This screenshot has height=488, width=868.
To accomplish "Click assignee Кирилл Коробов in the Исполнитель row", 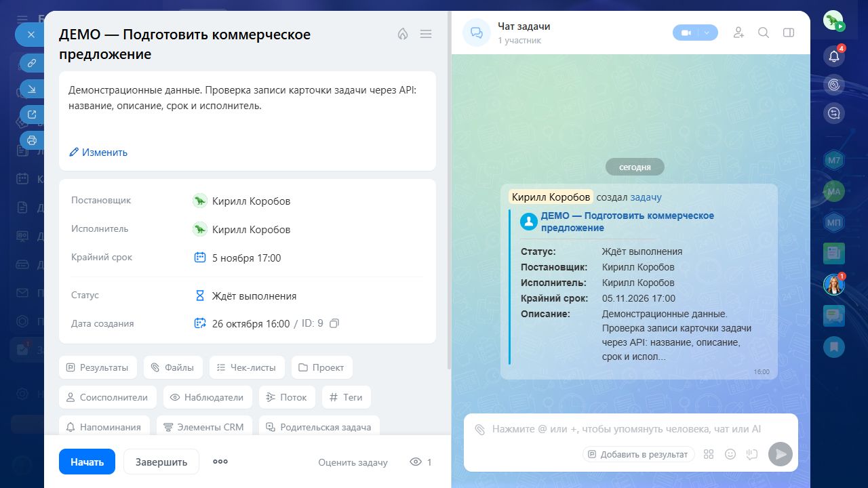I will point(242,229).
